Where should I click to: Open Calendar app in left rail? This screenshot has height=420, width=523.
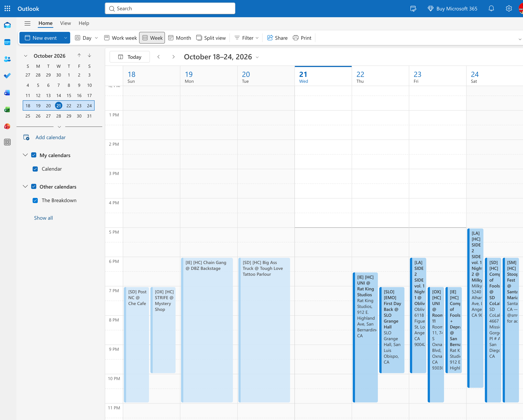8,42
